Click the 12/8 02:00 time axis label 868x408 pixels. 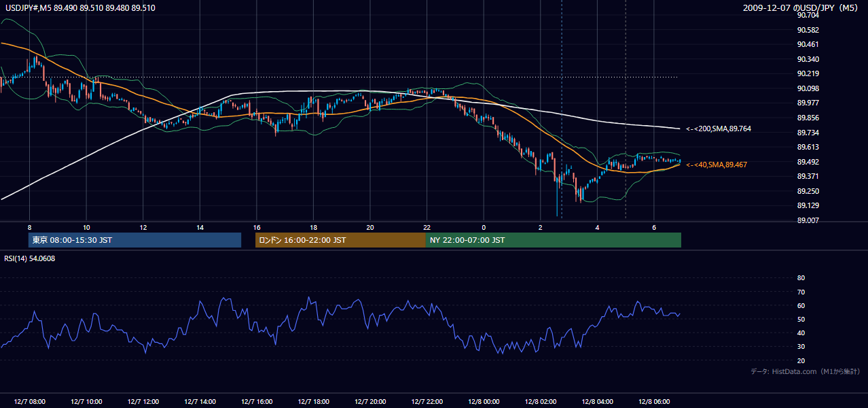click(x=540, y=401)
